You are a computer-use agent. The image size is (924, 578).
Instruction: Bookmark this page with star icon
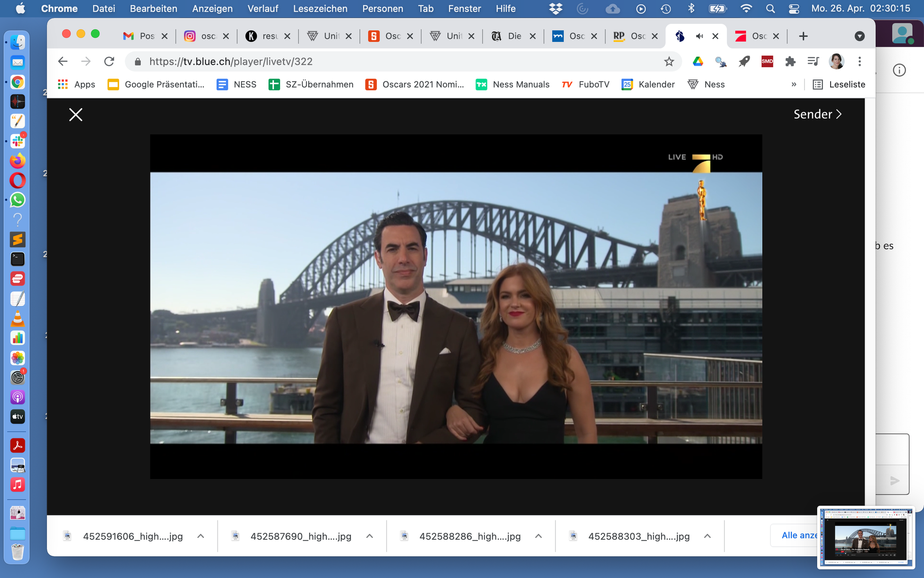(x=669, y=62)
